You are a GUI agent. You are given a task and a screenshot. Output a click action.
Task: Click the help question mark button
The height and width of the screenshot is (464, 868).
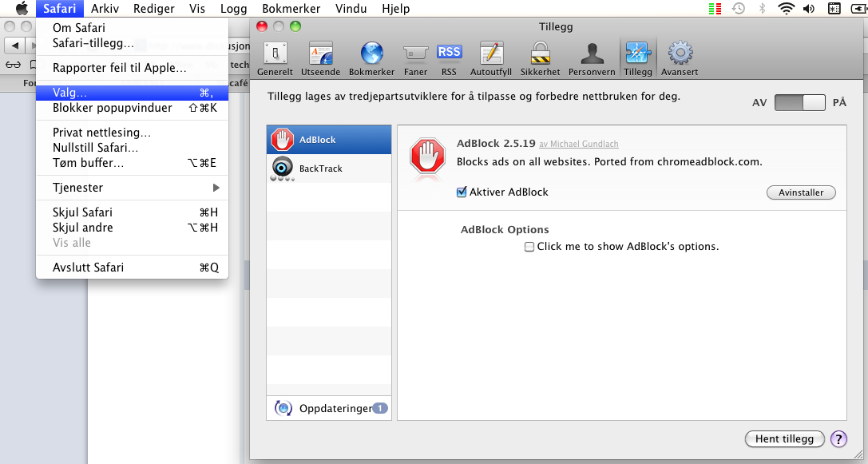click(838, 439)
